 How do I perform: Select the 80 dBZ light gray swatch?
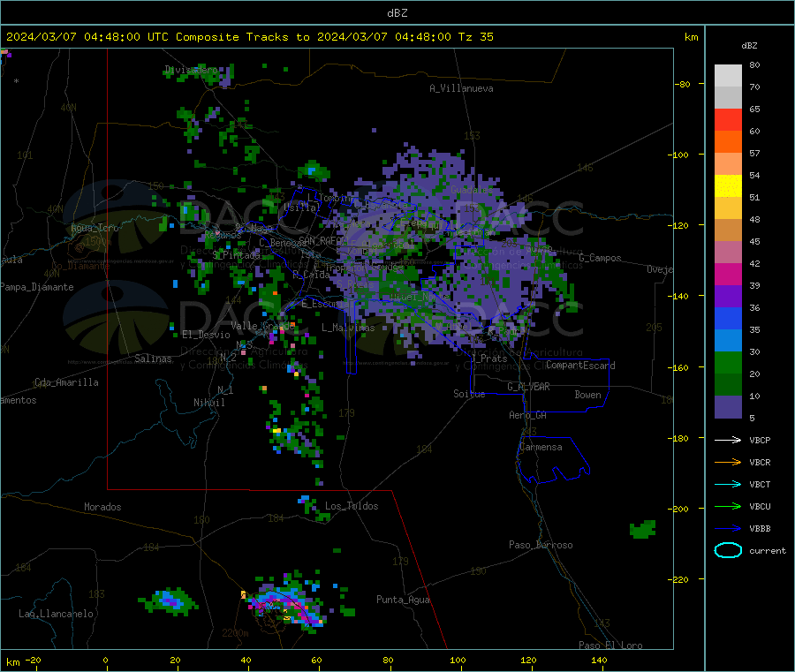pos(728,76)
